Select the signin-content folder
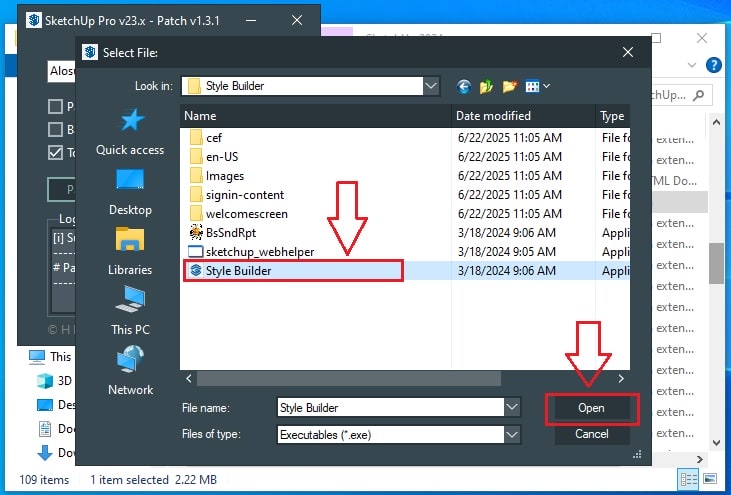731x495 pixels. point(236,195)
